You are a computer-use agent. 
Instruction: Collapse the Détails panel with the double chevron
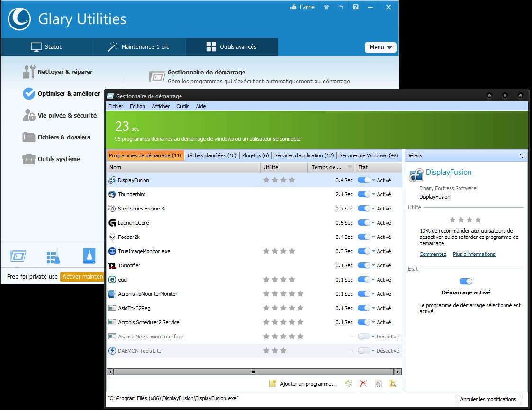[522, 155]
